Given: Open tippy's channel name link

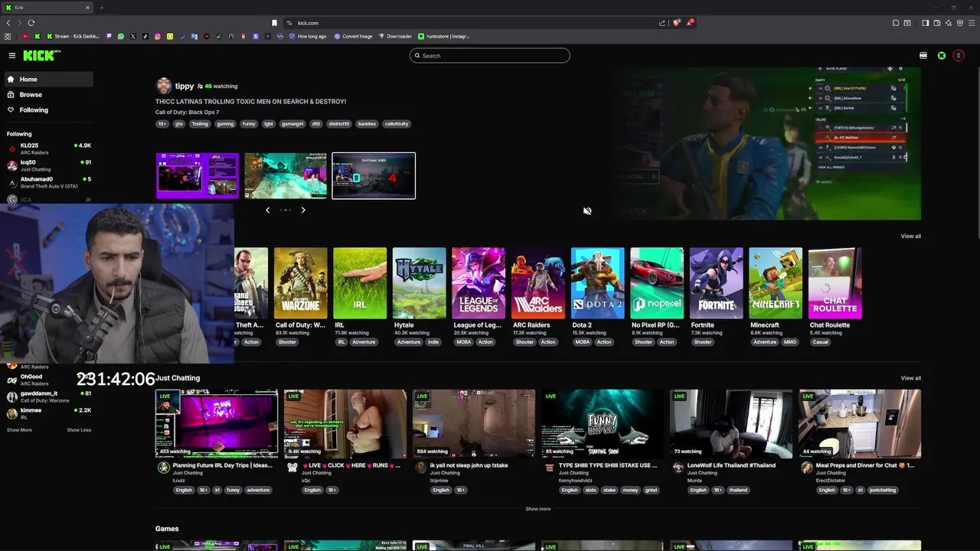Looking at the screenshot, I should tap(185, 86).
